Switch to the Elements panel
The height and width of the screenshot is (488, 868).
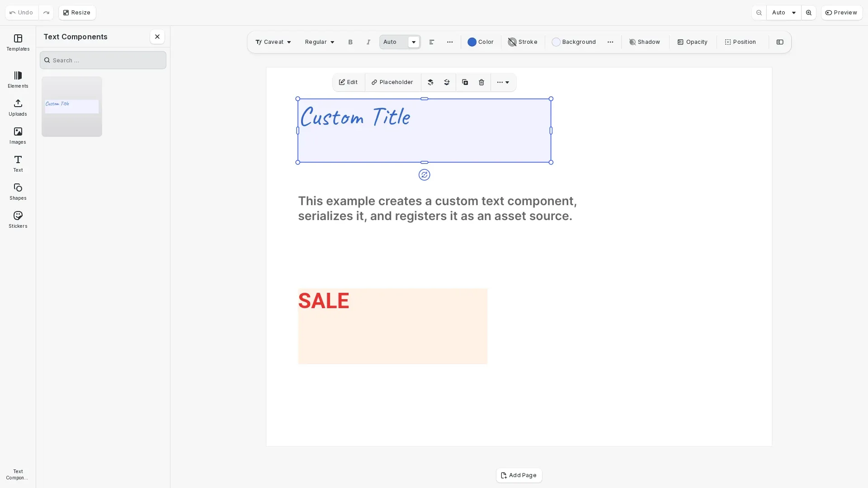point(18,79)
